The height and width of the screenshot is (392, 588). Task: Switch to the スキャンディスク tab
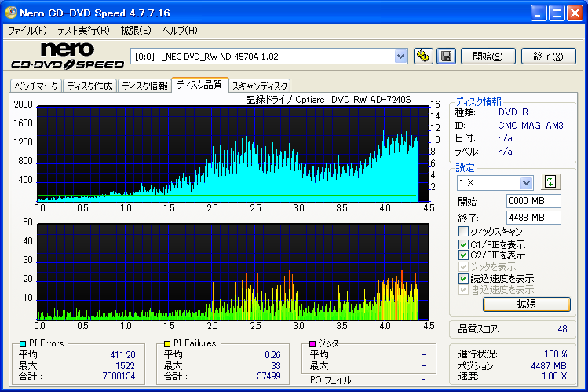click(x=259, y=86)
